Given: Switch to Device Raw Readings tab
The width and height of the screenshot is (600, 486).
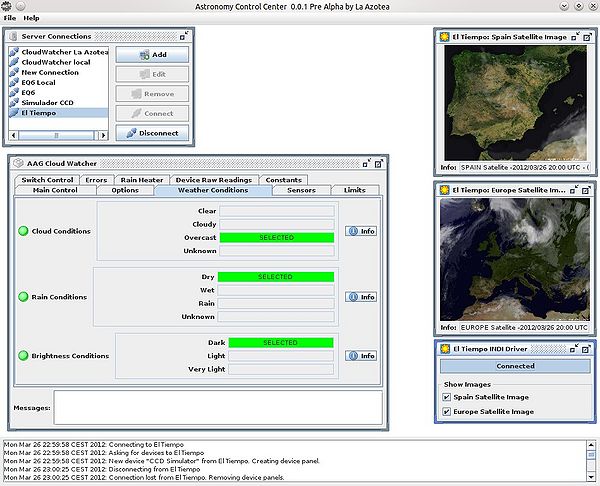Looking at the screenshot, I should click(214, 180).
